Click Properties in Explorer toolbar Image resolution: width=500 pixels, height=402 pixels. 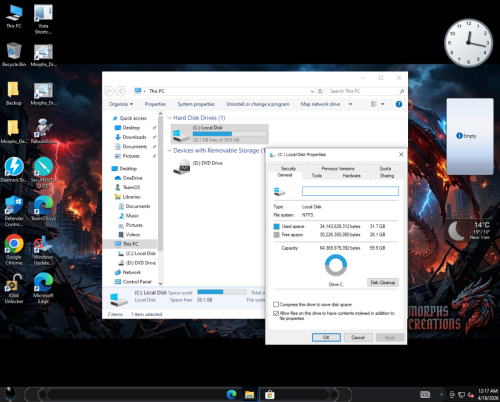pos(155,104)
